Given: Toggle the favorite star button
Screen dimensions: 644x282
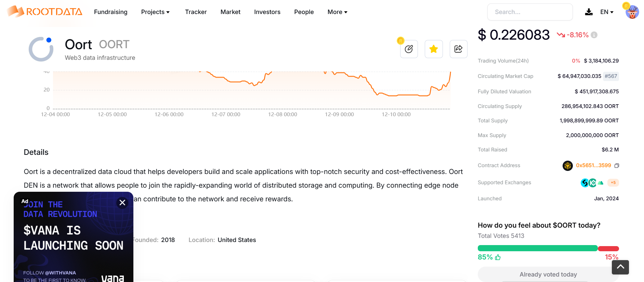Looking at the screenshot, I should click(x=434, y=49).
